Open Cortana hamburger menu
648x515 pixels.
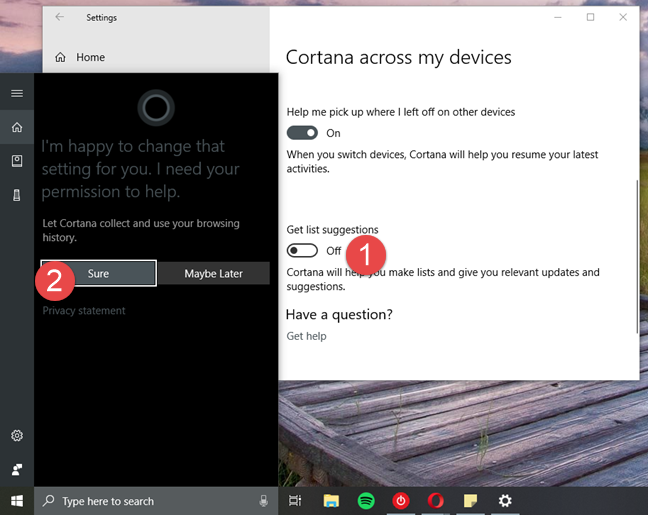17,93
